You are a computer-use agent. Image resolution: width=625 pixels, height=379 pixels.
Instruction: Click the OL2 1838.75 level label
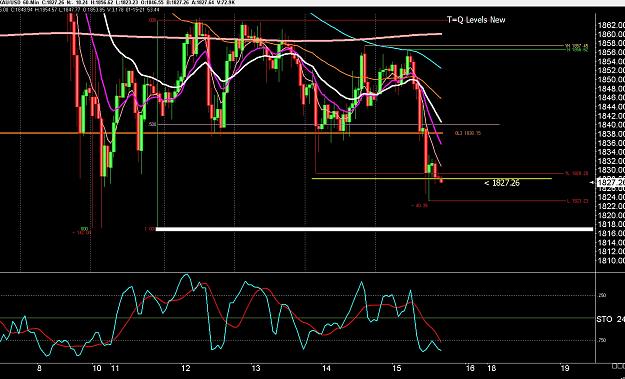(x=468, y=133)
